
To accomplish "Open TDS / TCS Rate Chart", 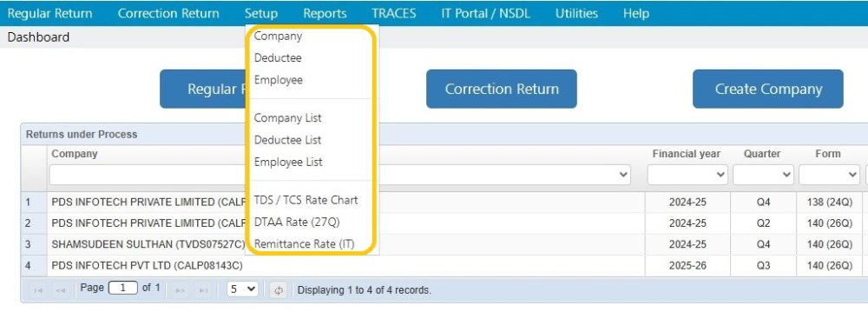I will [x=306, y=200].
